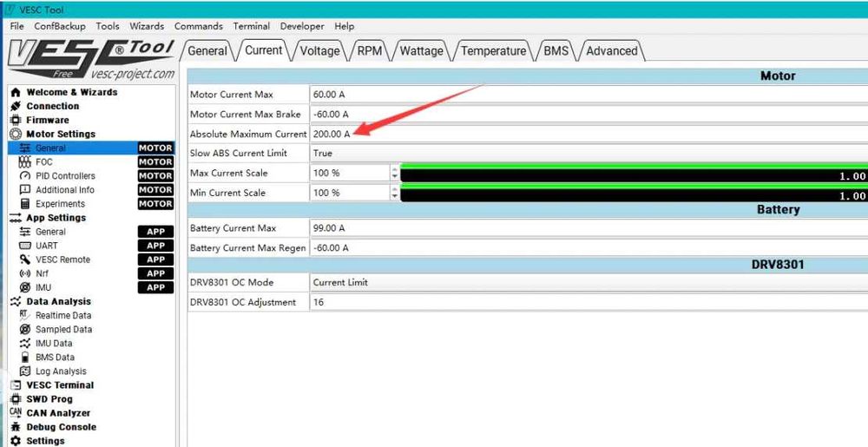Switch to the Wattage tab
Screen dimensions: 868x447
coord(421,51)
